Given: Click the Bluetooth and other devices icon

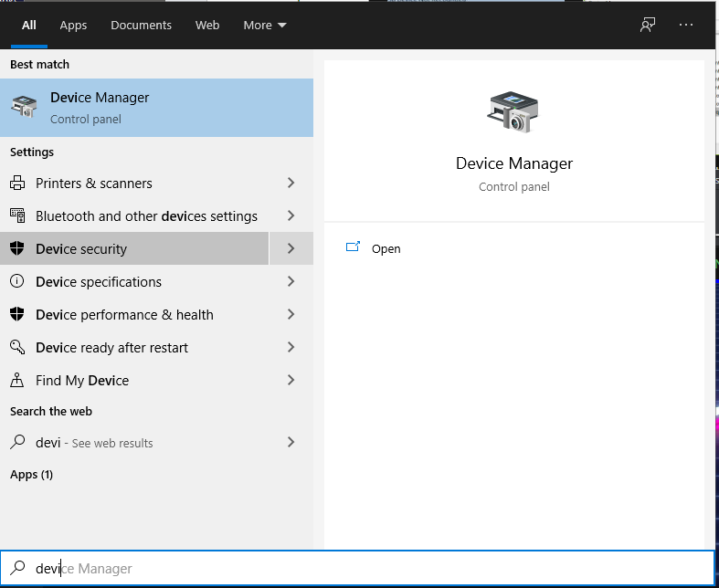Looking at the screenshot, I should pos(17,215).
